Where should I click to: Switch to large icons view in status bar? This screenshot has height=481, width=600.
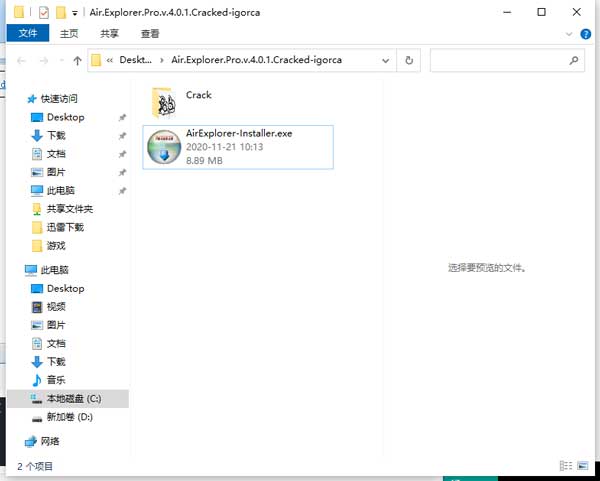(x=582, y=466)
